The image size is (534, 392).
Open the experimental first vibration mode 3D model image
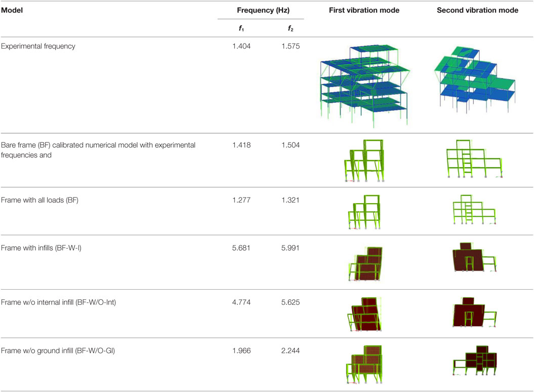(x=365, y=86)
